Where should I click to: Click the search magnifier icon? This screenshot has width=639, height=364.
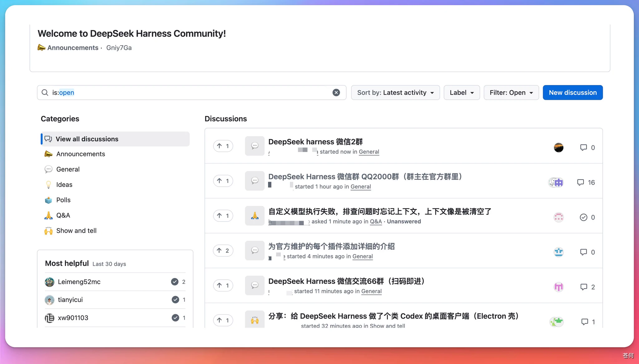tap(45, 93)
